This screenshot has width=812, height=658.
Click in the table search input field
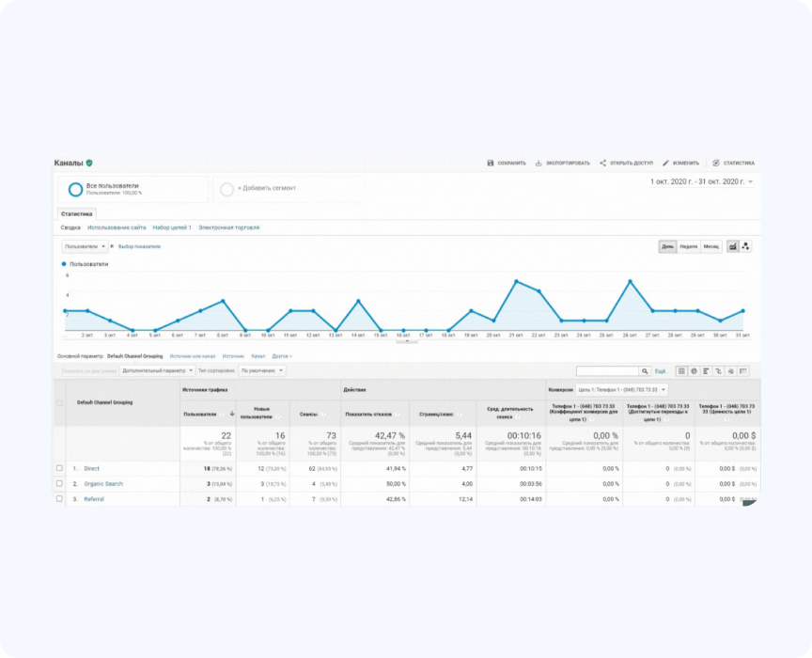[607, 371]
